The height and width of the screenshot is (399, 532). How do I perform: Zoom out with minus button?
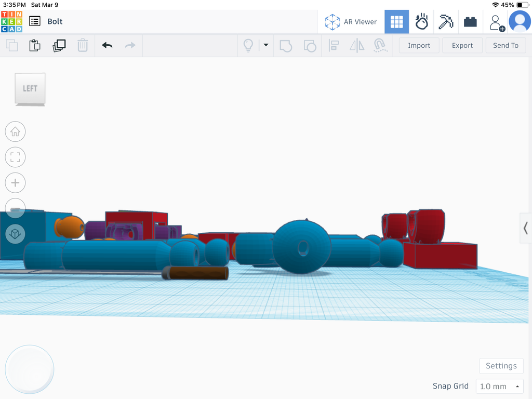[15, 208]
